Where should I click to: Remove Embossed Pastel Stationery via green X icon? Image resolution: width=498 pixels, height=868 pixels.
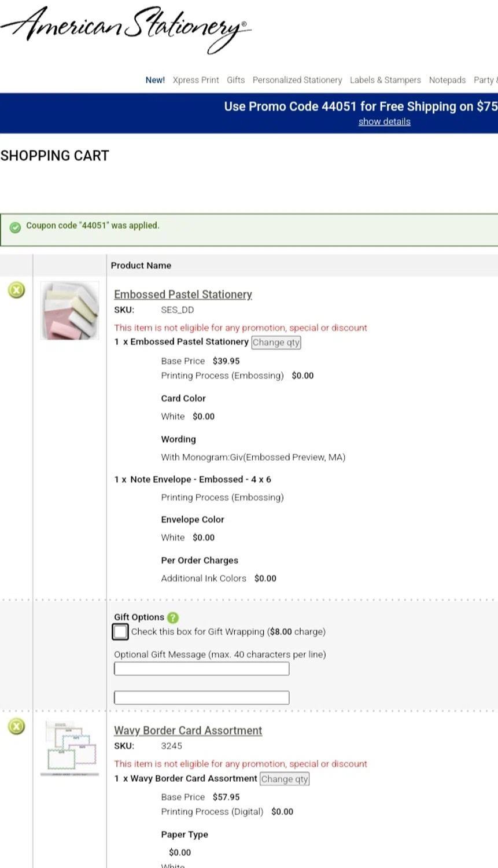[17, 290]
